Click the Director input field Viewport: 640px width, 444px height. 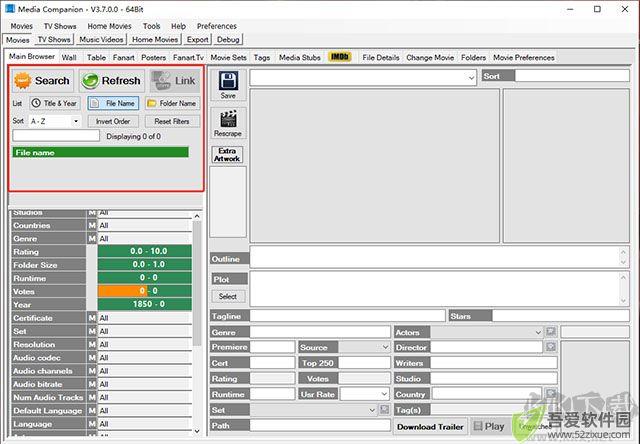pos(487,347)
